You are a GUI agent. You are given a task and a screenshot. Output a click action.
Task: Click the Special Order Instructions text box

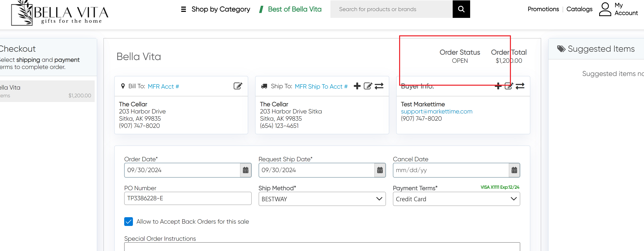tap(322, 247)
